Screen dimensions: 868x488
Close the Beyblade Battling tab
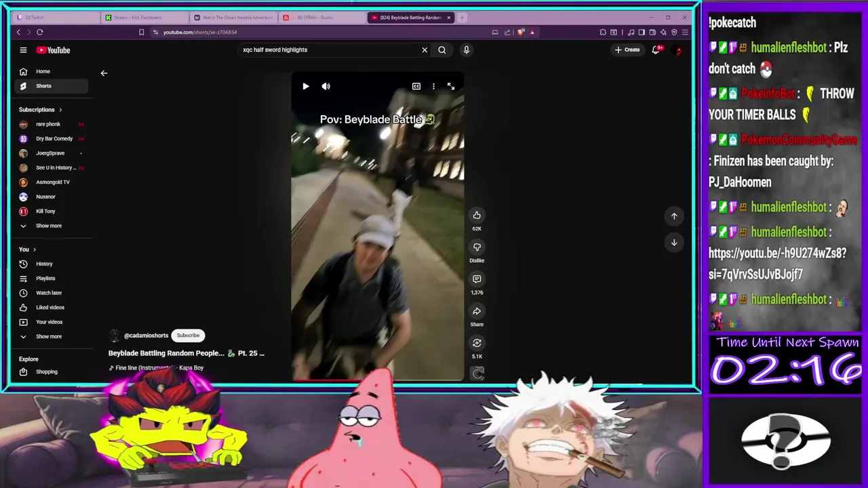click(x=448, y=18)
